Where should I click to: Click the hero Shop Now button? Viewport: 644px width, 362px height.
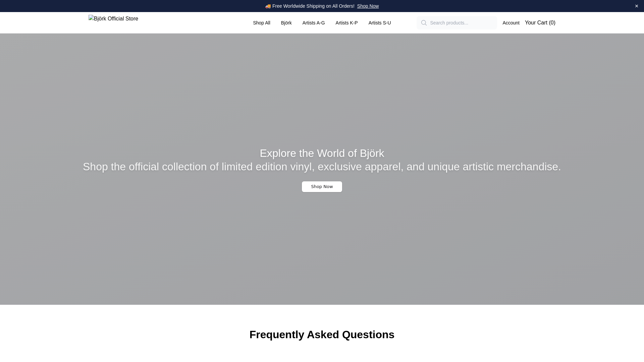[x=322, y=187]
